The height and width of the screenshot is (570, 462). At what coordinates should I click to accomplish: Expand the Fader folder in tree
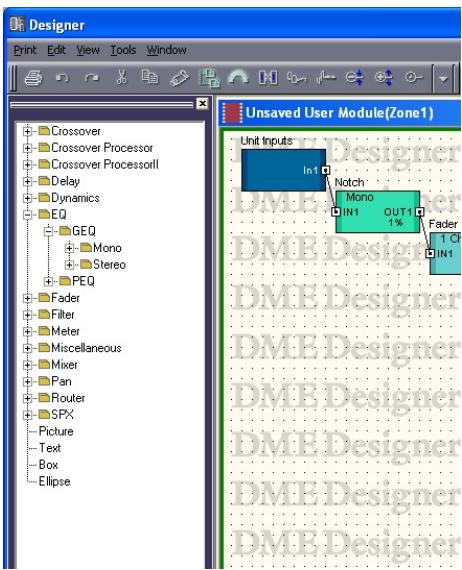click(27, 298)
